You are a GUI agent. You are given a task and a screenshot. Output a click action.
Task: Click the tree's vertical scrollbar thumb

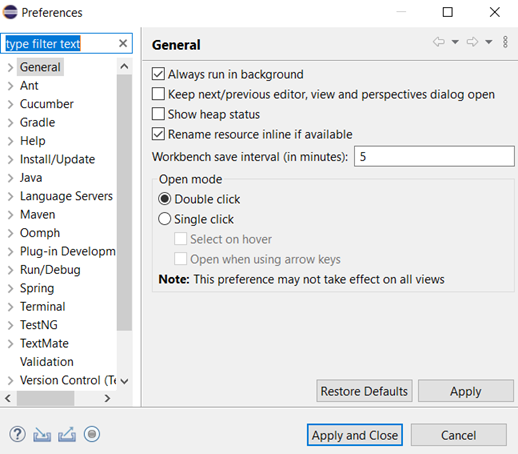pos(124,202)
